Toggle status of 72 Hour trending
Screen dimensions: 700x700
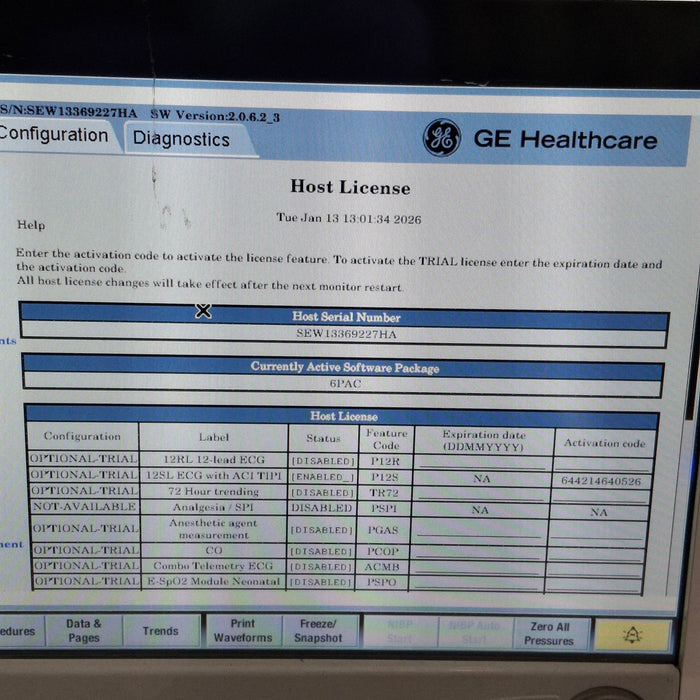pyautogui.click(x=322, y=492)
